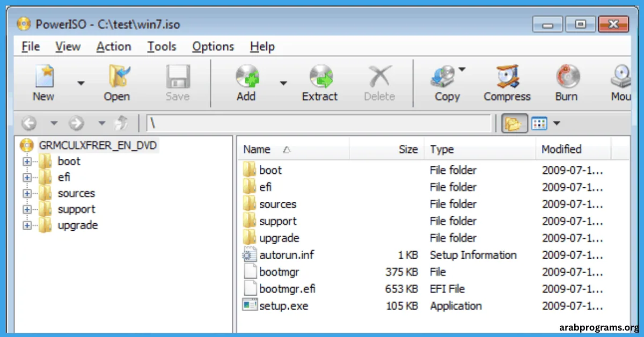
Task: Select boot folder in file list
Action: [x=270, y=170]
